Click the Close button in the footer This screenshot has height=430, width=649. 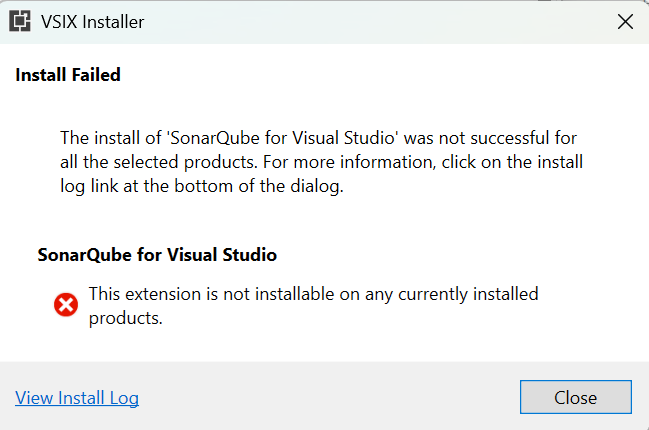[x=576, y=397]
